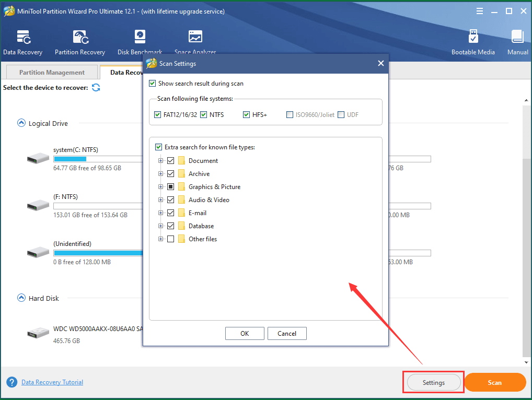Open the Disk Benchmark tool
Viewport: 532px width, 400px height.
[x=140, y=42]
